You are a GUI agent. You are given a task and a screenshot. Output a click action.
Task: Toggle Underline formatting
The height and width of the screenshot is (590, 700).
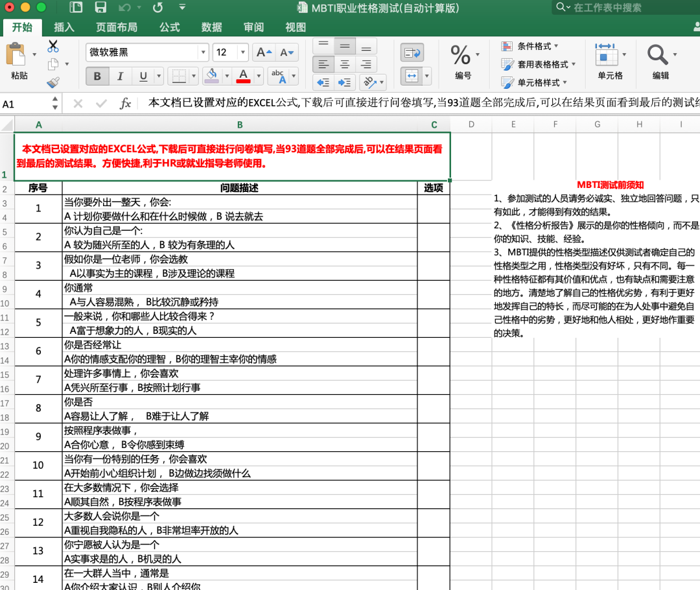pyautogui.click(x=143, y=76)
